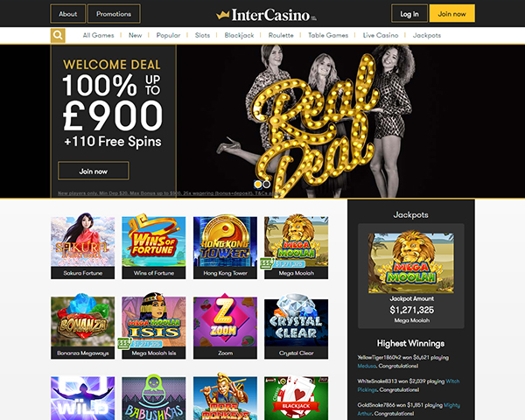This screenshot has height=420, width=525.
Task: Open the Crystal Clear game icon
Action: pyautogui.click(x=296, y=327)
